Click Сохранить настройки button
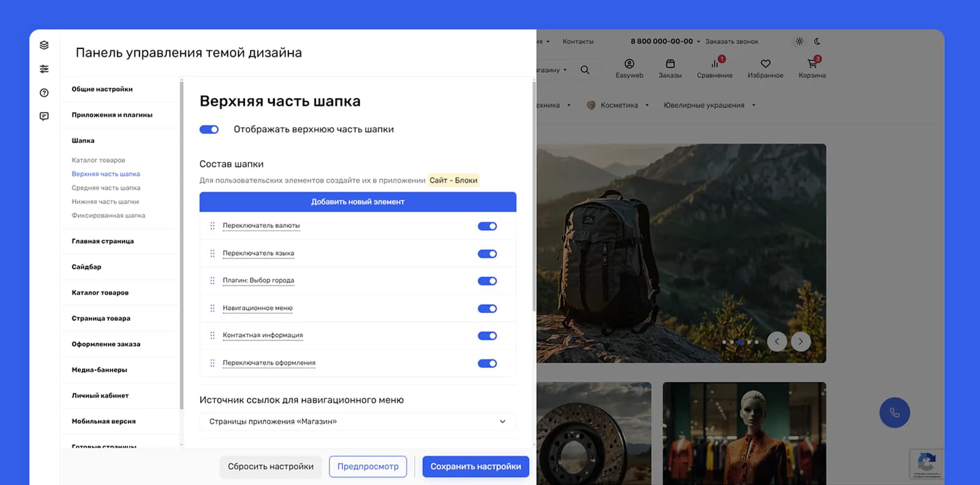The image size is (980, 485). click(476, 467)
